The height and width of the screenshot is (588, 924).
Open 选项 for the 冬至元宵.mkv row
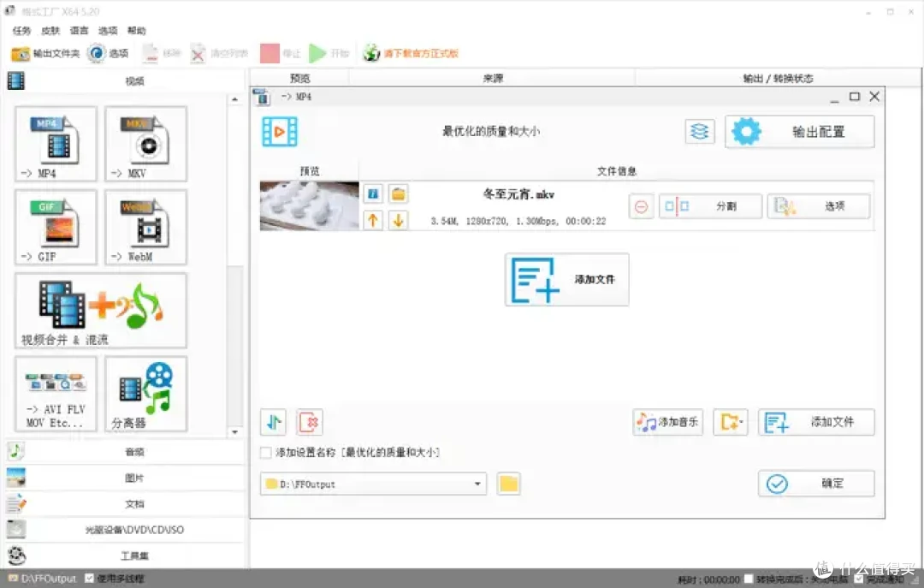coord(819,206)
